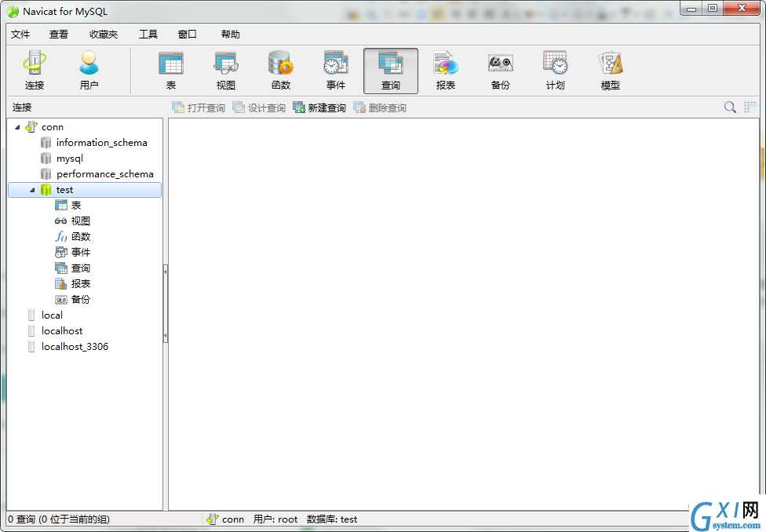Open the 工具 (Tools) menu

148,35
